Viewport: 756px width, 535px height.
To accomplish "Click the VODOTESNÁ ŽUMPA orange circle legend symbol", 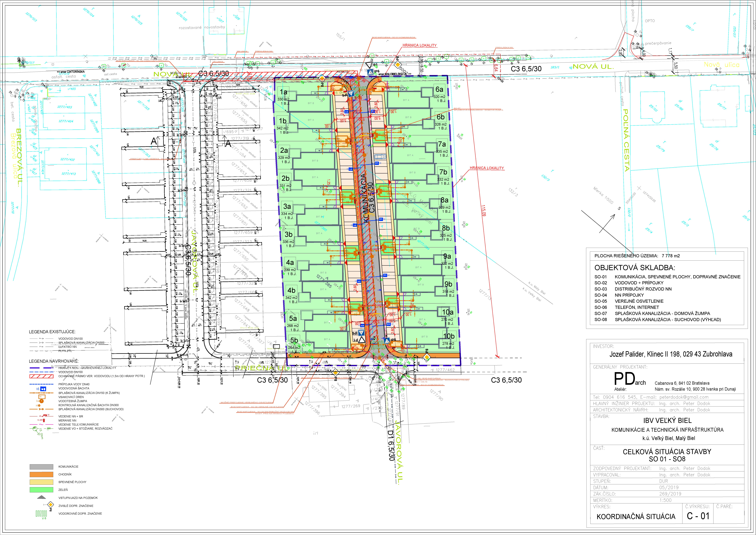I will pos(41,401).
